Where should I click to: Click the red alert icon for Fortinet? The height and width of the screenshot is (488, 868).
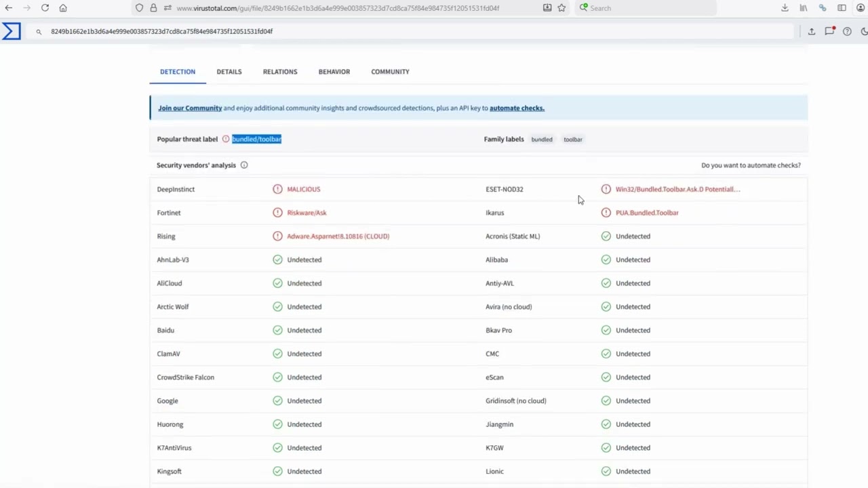[x=277, y=213]
